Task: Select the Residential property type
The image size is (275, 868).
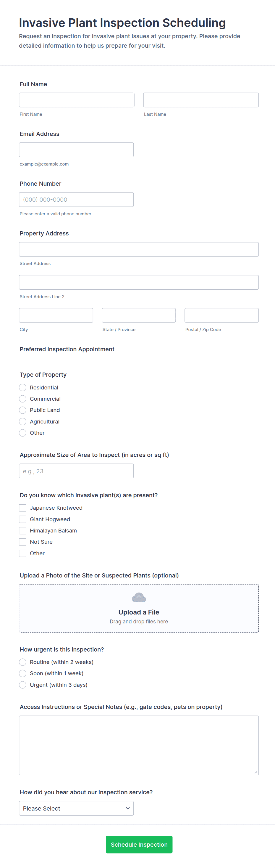Action: 22,387
